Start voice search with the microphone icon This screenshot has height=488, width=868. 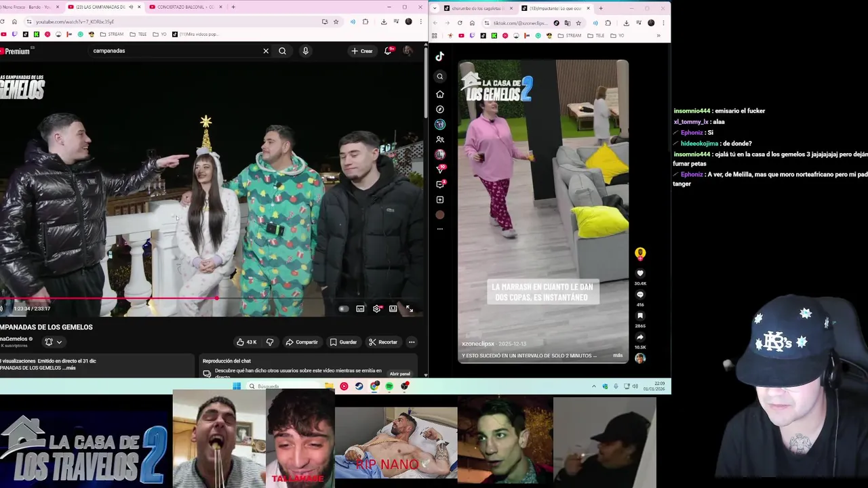305,51
